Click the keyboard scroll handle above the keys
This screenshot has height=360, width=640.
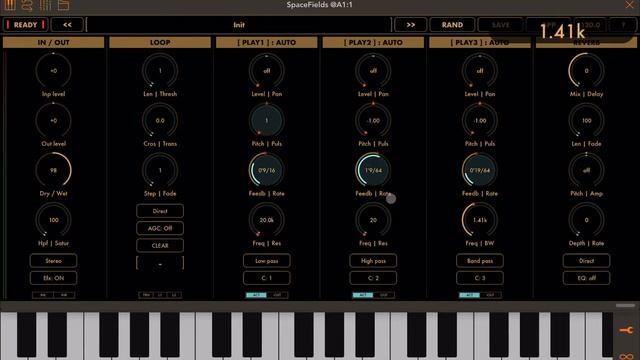pos(625,305)
